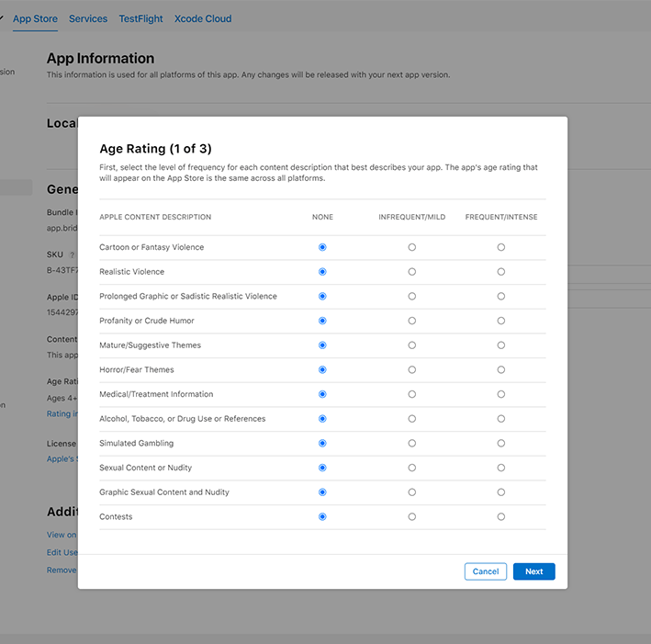The height and width of the screenshot is (644, 651).
Task: Click the Realistic Violence row label
Action: (x=131, y=272)
